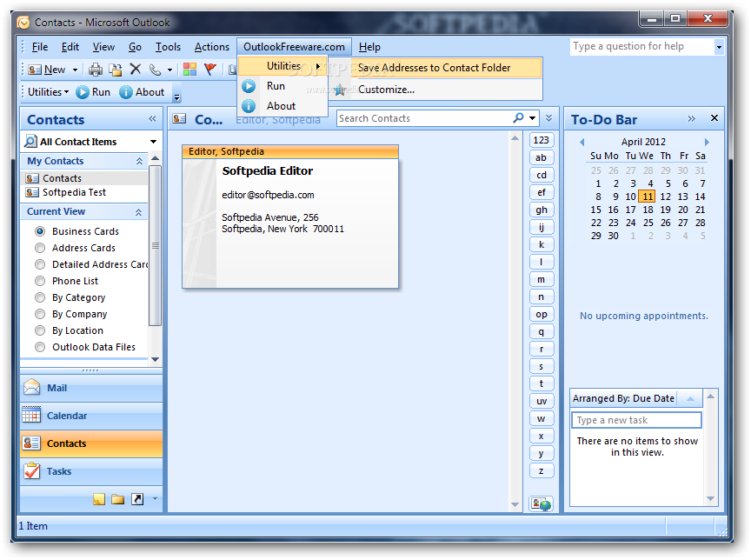Select the Softpedia Test contacts folder

pyautogui.click(x=74, y=192)
